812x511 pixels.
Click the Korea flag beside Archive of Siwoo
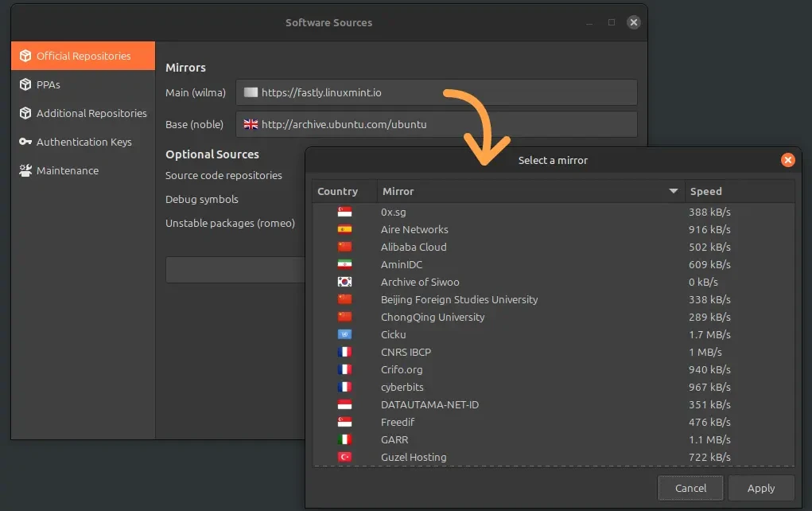pos(344,282)
